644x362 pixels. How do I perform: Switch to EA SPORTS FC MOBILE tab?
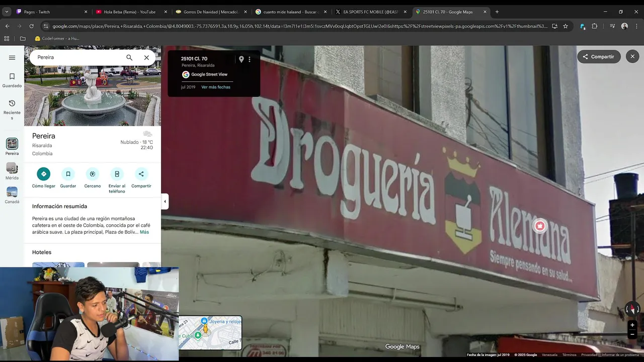tap(370, 12)
